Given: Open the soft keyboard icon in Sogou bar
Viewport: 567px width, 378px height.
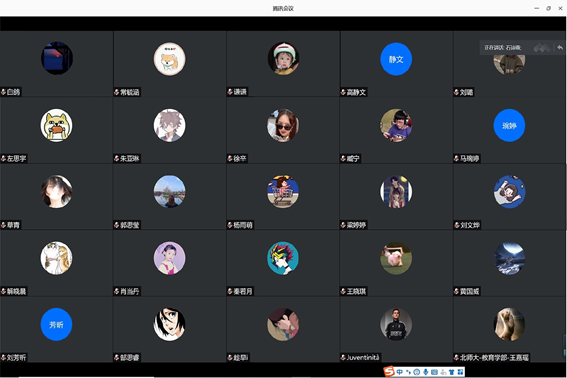Looking at the screenshot, I should tap(434, 372).
